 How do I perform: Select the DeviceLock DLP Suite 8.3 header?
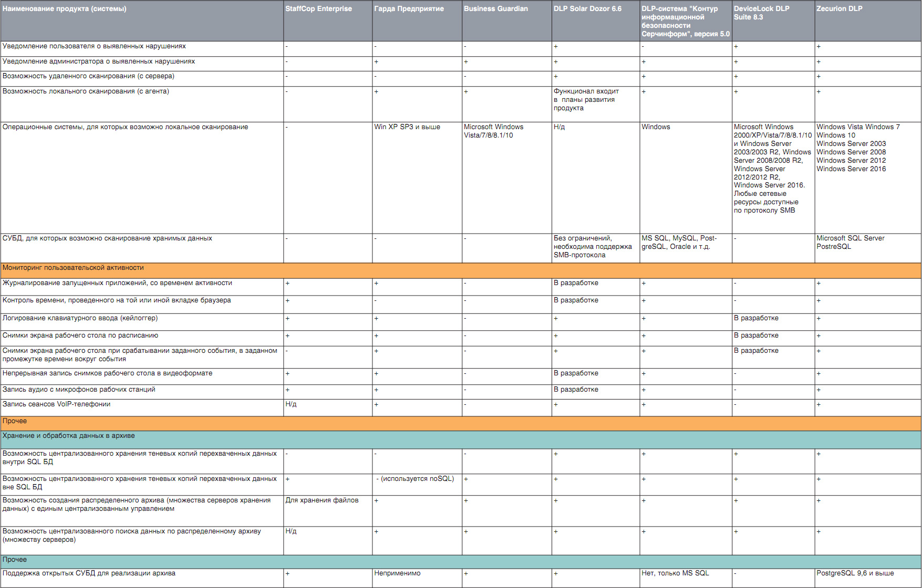coord(773,21)
